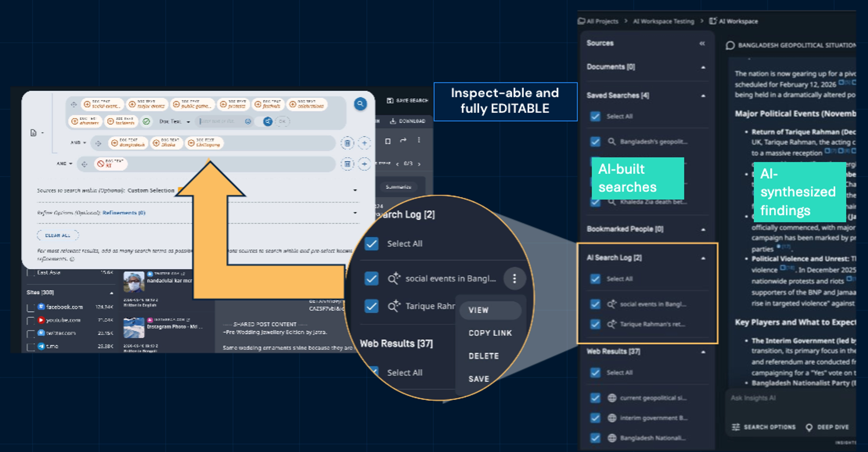Image resolution: width=868 pixels, height=452 pixels.
Task: Uncheck the interim government B... web result
Action: [595, 418]
